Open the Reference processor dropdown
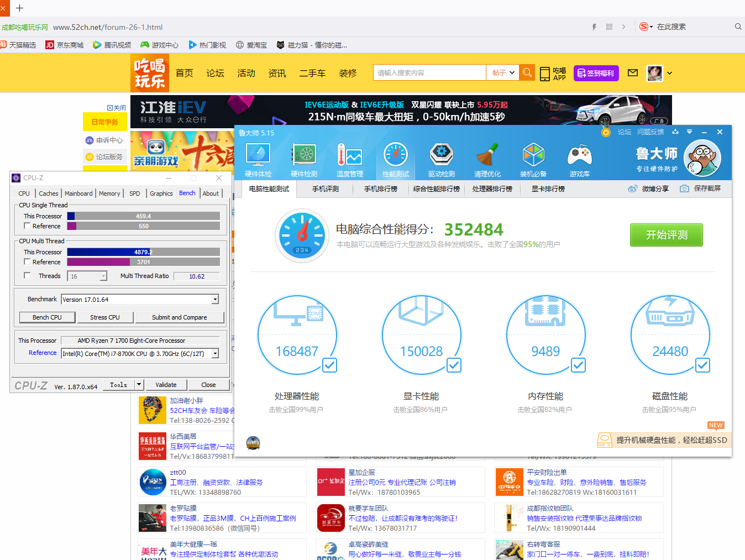 pyautogui.click(x=216, y=353)
